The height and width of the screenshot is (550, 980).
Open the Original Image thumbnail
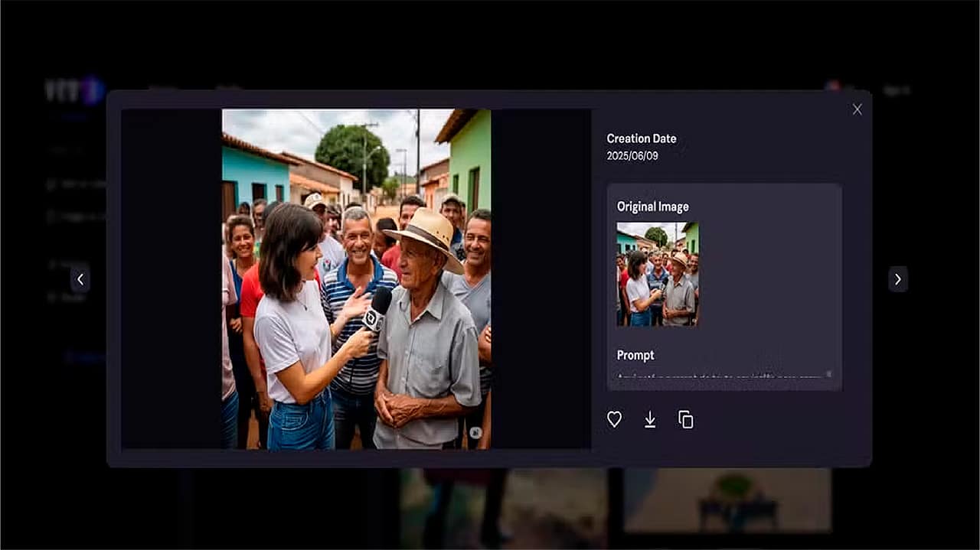(x=657, y=274)
